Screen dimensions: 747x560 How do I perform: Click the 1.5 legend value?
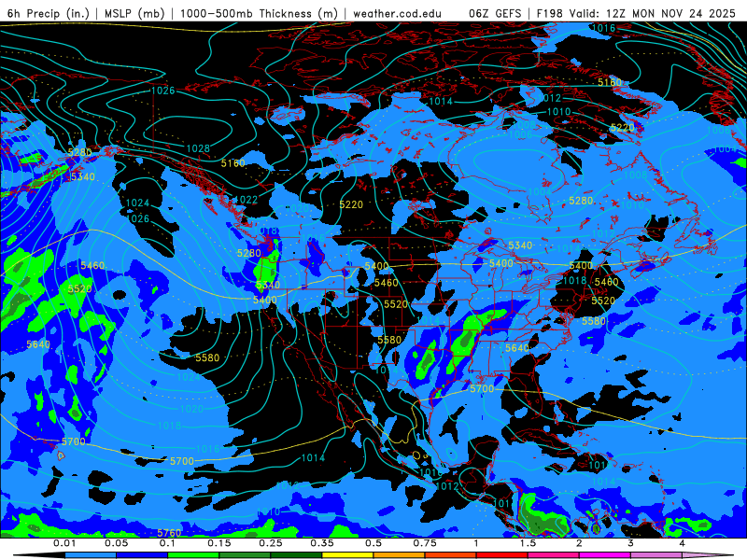click(528, 543)
